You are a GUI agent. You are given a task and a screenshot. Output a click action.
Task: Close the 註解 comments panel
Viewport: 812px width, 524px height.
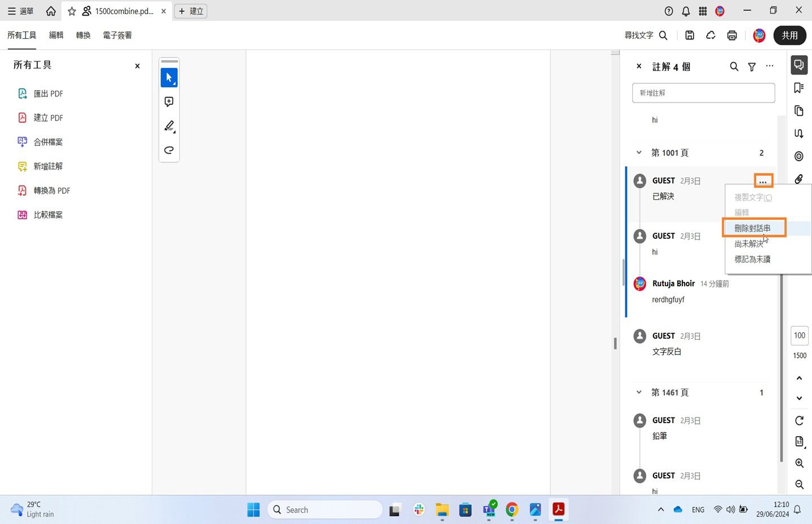tap(639, 66)
